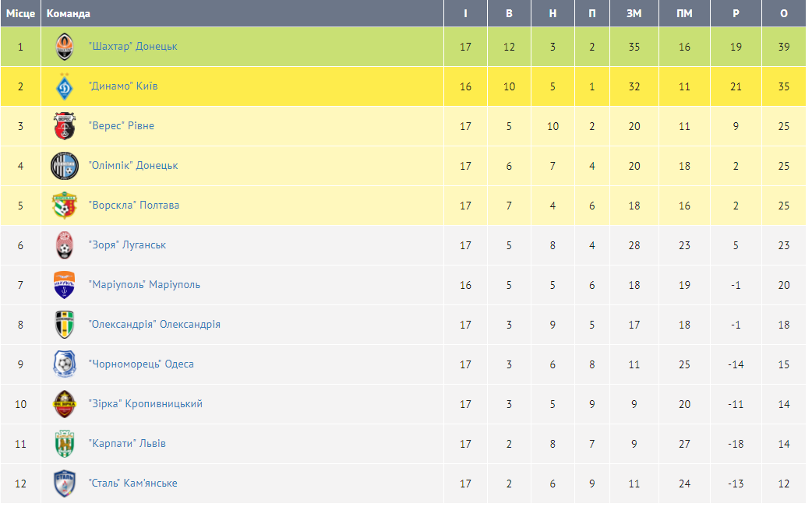Click the "ЗМ" goals scored header
This screenshot has width=812, height=510.
click(x=634, y=14)
